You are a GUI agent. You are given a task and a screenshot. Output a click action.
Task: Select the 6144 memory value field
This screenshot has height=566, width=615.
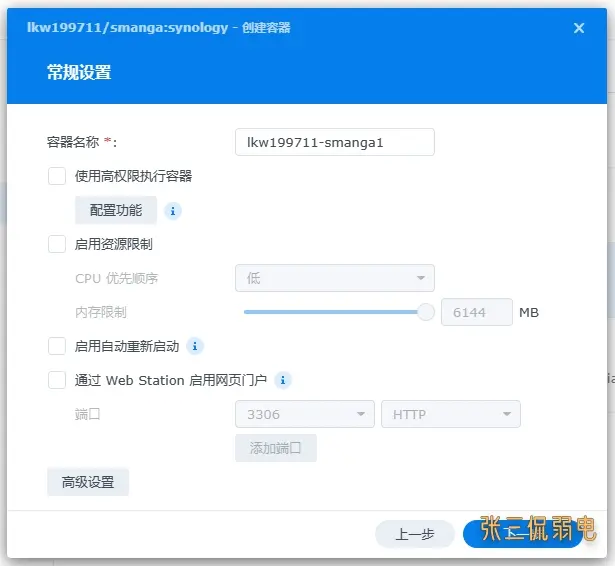pos(477,312)
